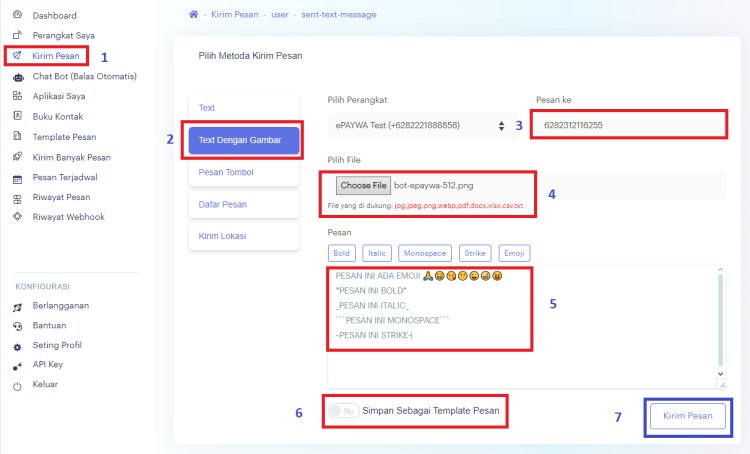Image resolution: width=750 pixels, height=454 pixels.
Task: Click the Berlangganan subscription icon
Action: pos(18,307)
